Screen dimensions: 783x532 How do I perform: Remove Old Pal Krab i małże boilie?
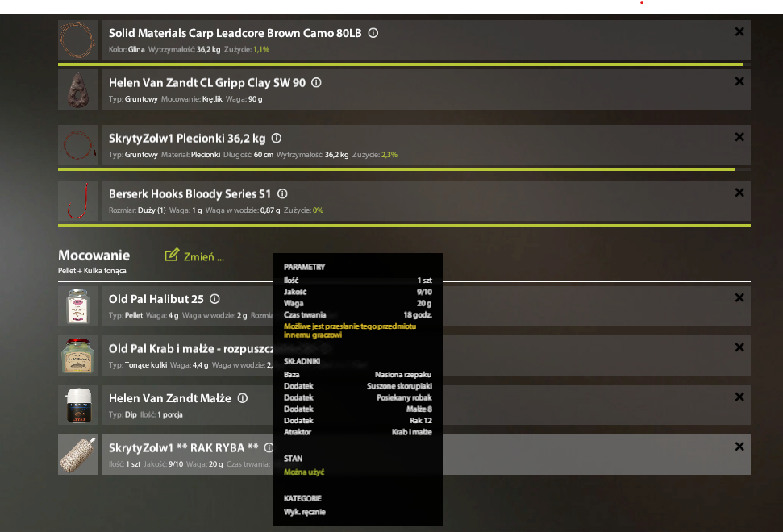pos(739,347)
